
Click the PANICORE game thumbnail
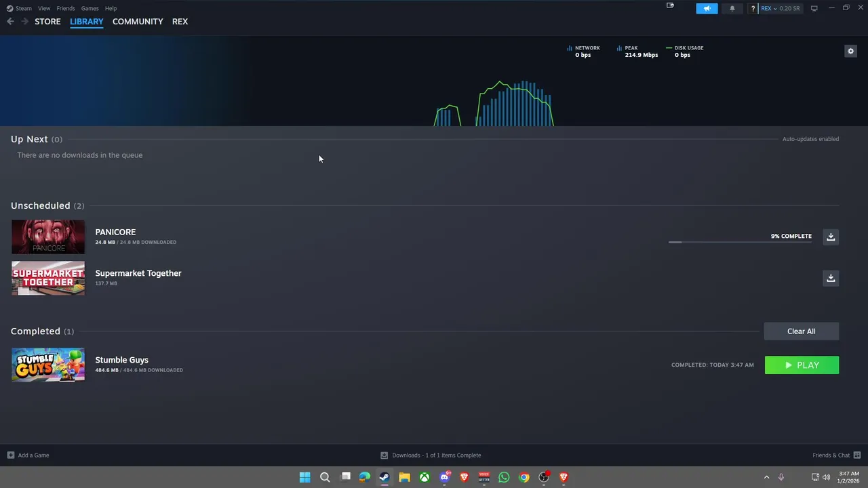48,237
